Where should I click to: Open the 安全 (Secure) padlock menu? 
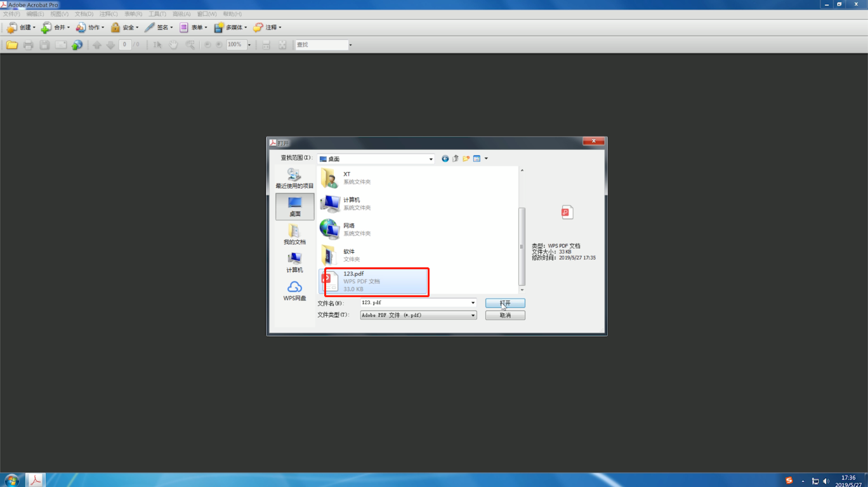click(124, 27)
